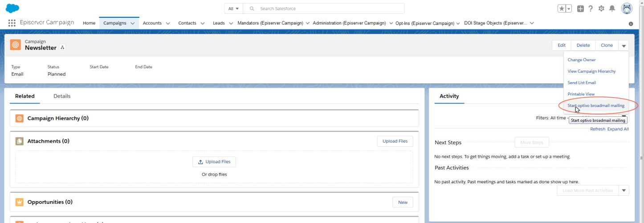Expand the Accounts tab chevron
The image size is (644, 223).
coord(168,23)
